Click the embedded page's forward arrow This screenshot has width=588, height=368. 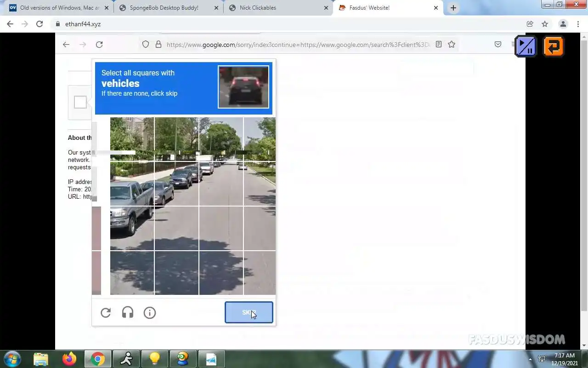pyautogui.click(x=83, y=45)
